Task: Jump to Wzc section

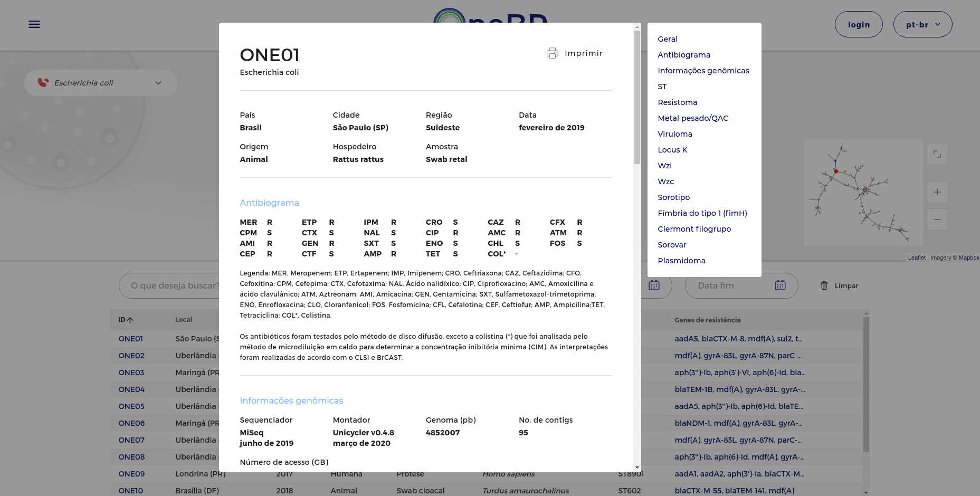Action: [665, 182]
